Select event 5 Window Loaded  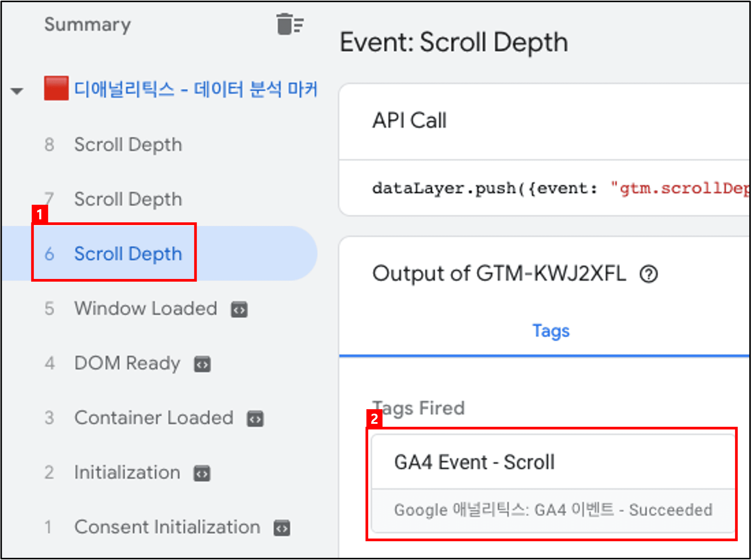[159, 308]
